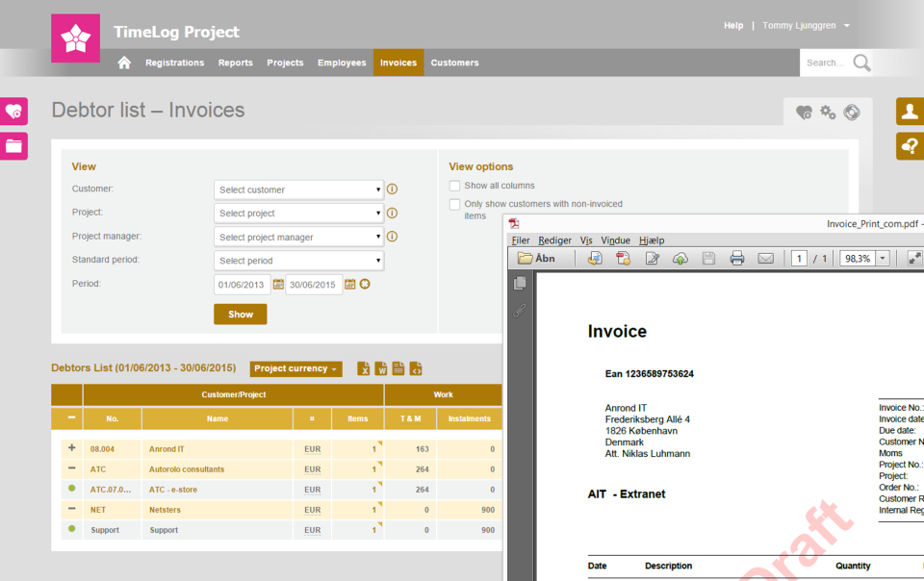The image size is (924, 581).
Task: Export debtors list to Word
Action: 381,368
